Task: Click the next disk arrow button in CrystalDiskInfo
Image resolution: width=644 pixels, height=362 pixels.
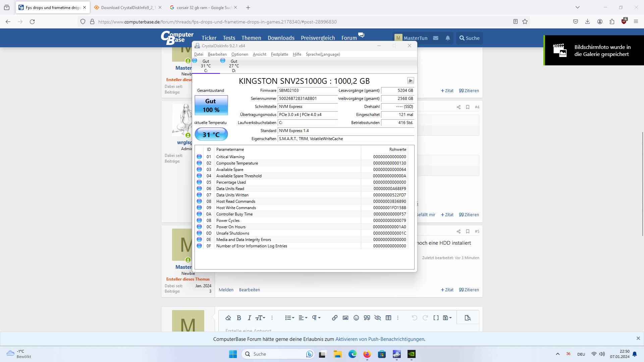Action: tap(410, 81)
